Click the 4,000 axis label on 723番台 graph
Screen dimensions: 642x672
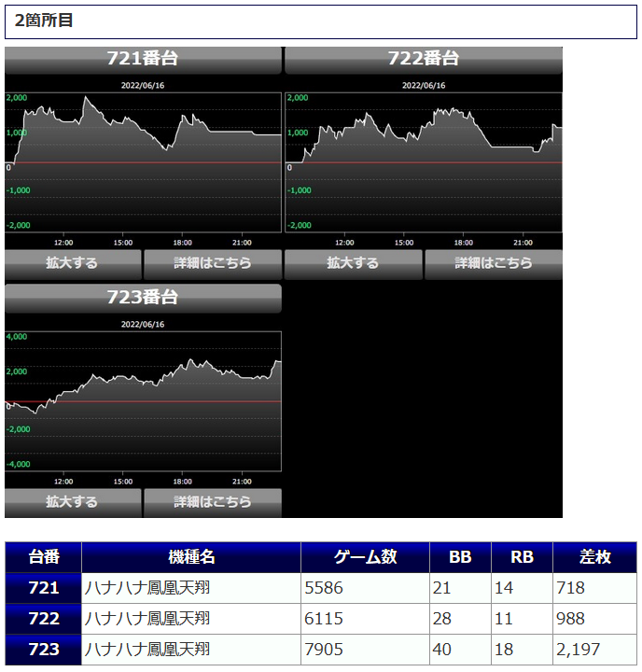tap(17, 337)
